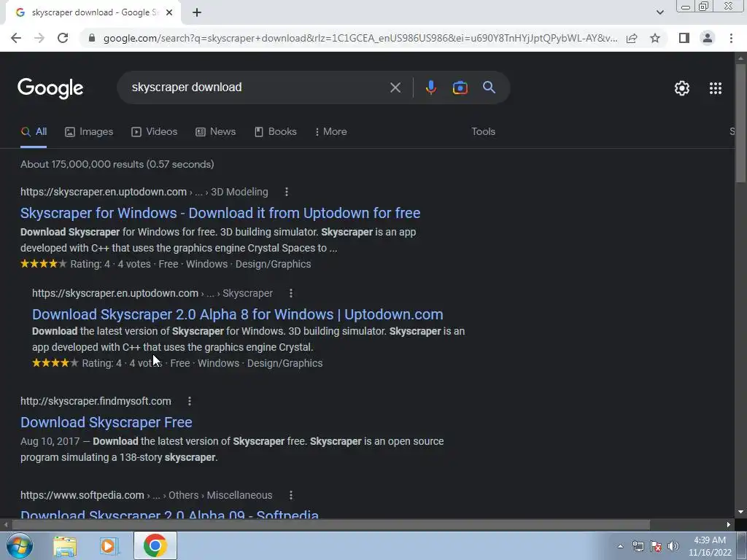Open options for the Alpha 8 result
Screen dimensions: 747x560
pos(291,293)
